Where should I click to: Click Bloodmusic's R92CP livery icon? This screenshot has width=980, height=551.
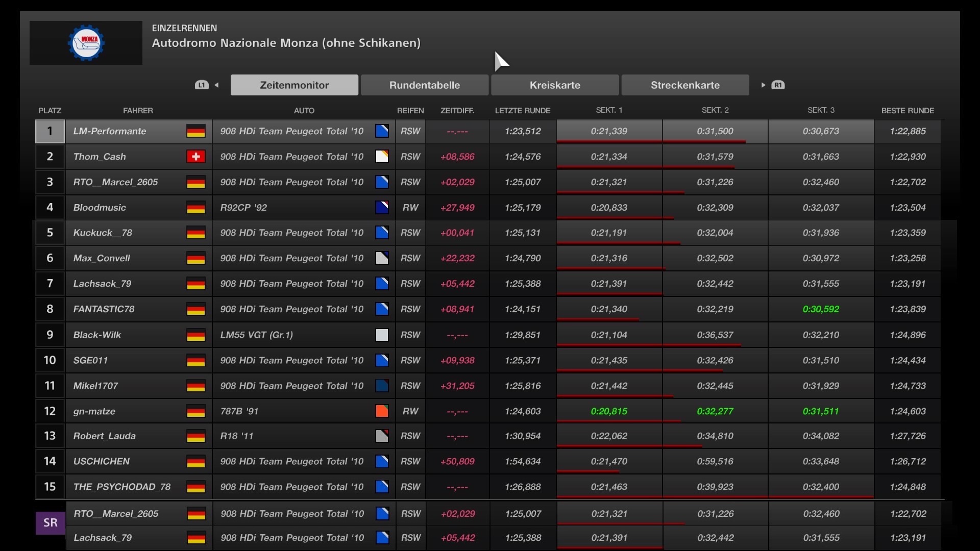coord(382,208)
